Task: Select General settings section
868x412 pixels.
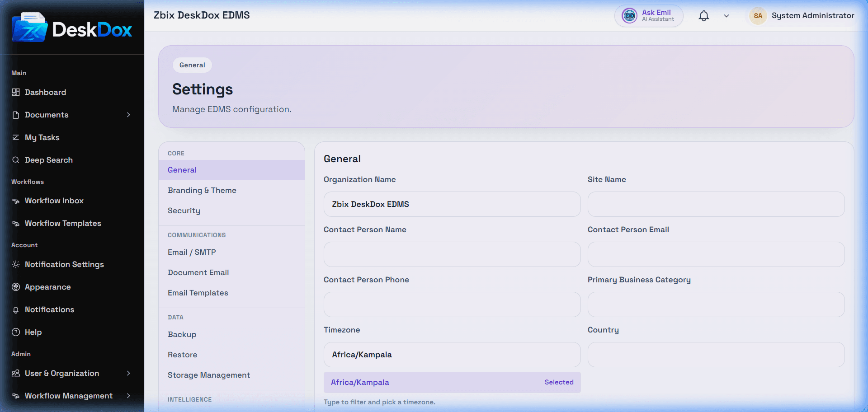Action: pyautogui.click(x=231, y=170)
